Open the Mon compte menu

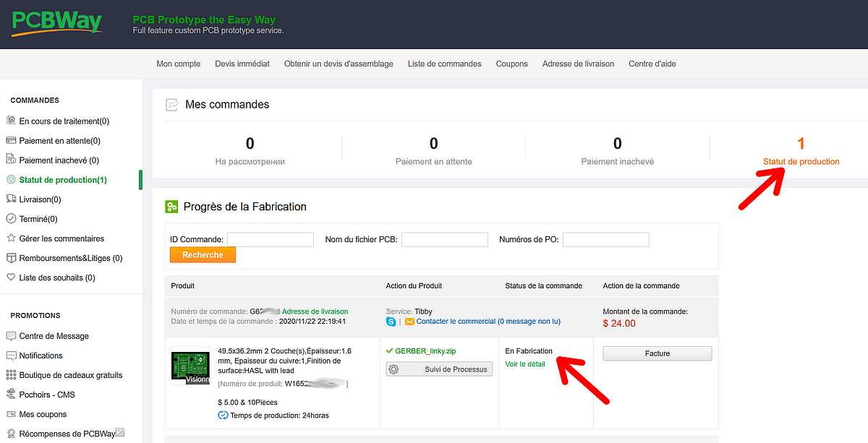[x=179, y=64]
